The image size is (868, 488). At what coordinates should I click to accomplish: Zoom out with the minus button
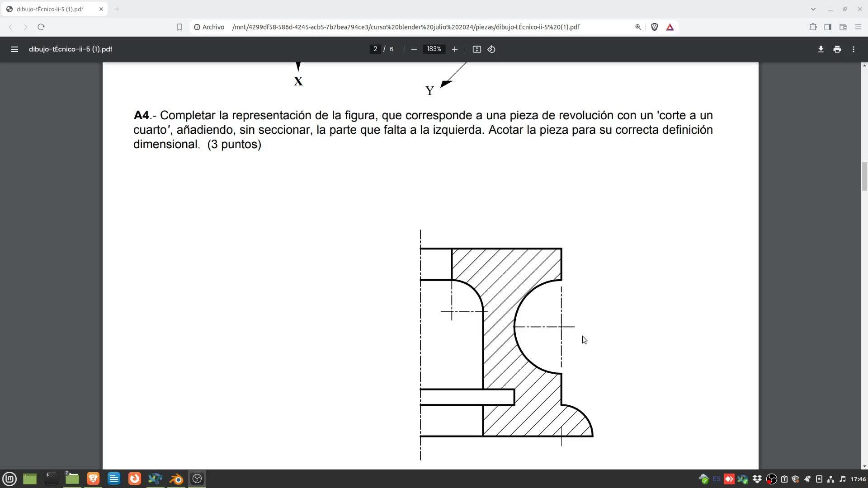point(414,49)
